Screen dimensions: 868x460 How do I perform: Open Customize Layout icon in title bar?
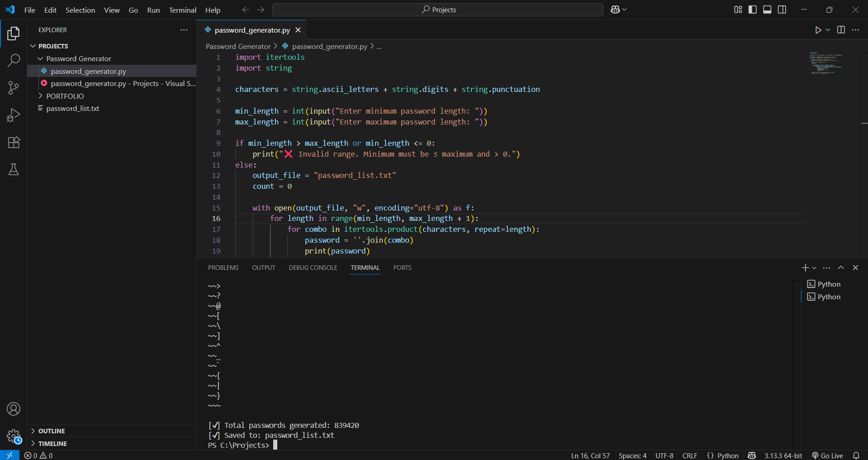click(738, 10)
